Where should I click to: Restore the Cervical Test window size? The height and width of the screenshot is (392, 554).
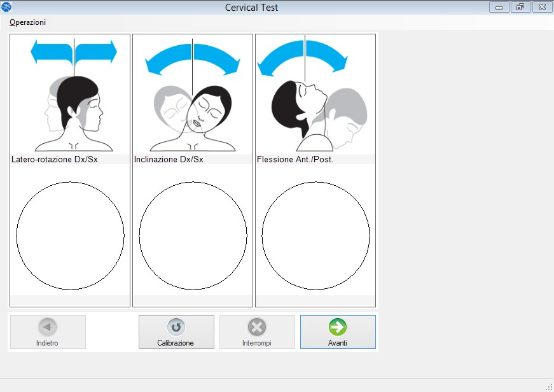(x=520, y=7)
